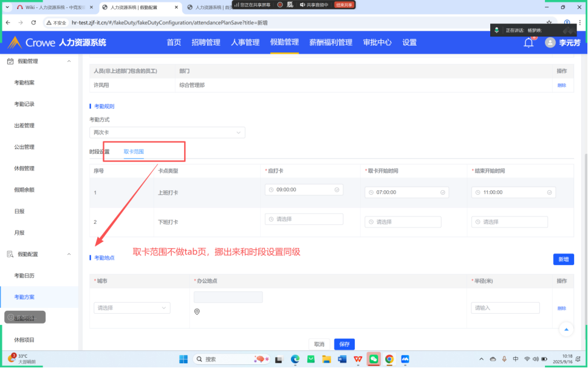Open WPS Office from the taskbar

tap(358, 359)
